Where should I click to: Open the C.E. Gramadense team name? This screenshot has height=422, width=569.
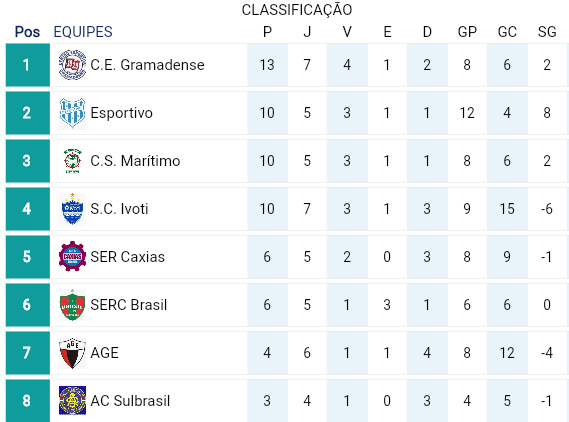click(x=147, y=65)
